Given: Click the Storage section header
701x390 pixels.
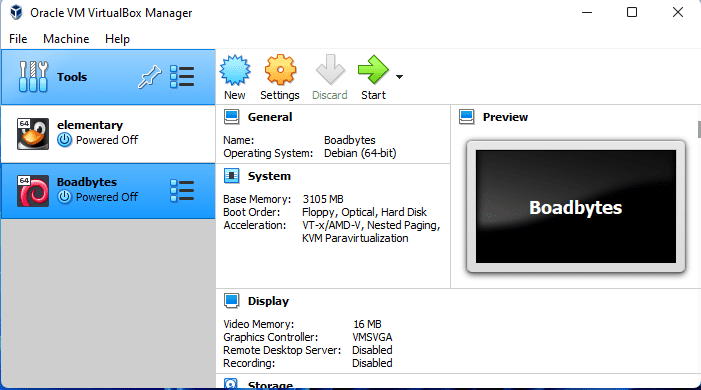Looking at the screenshot, I should 270,385.
